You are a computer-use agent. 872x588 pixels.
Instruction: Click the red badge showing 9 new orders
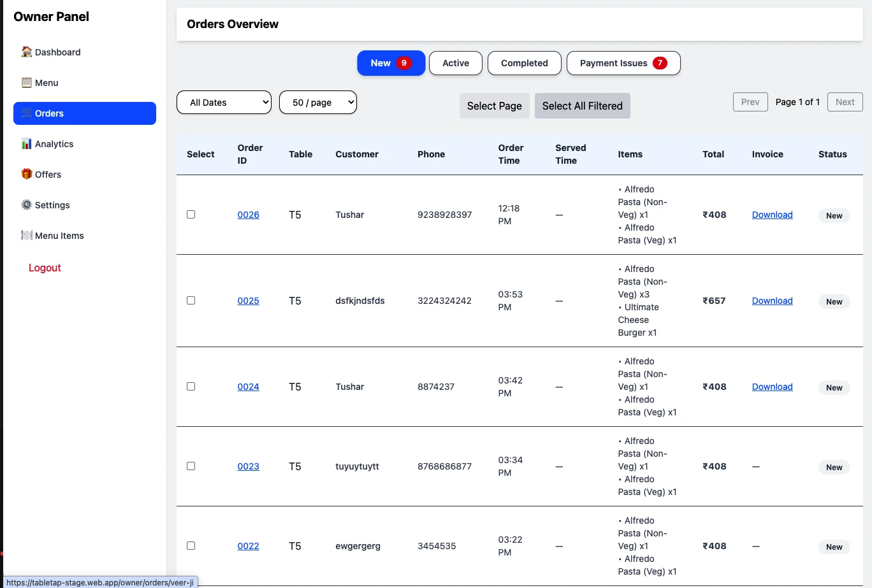click(x=403, y=62)
